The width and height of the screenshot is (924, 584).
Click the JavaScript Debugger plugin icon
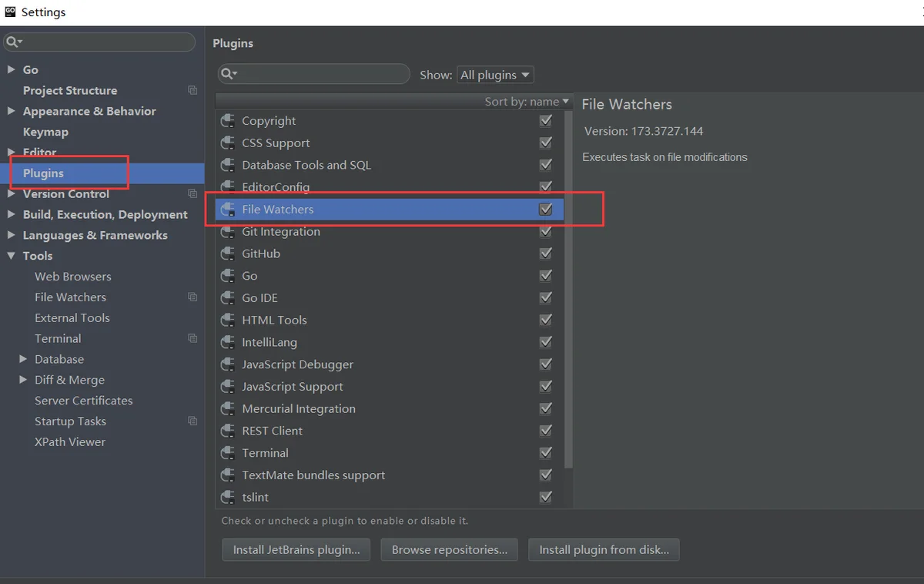[227, 364]
